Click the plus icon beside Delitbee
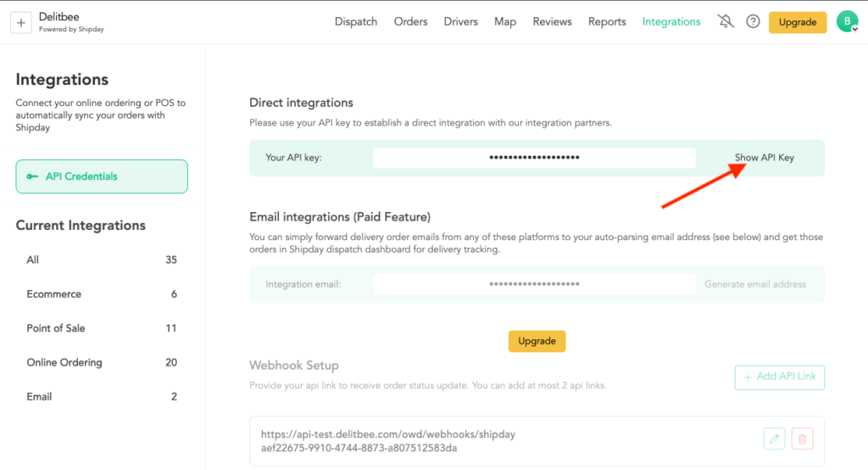 click(x=21, y=23)
